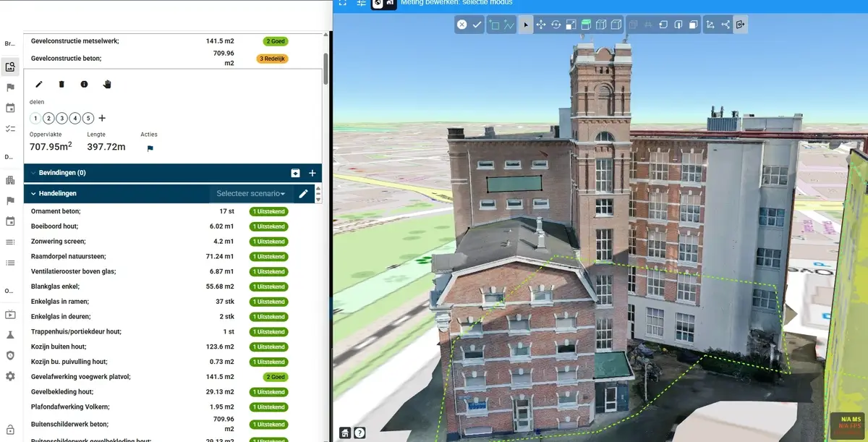Confirm edit with the checkmark in 3D toolbar
868x442 pixels.
point(477,25)
